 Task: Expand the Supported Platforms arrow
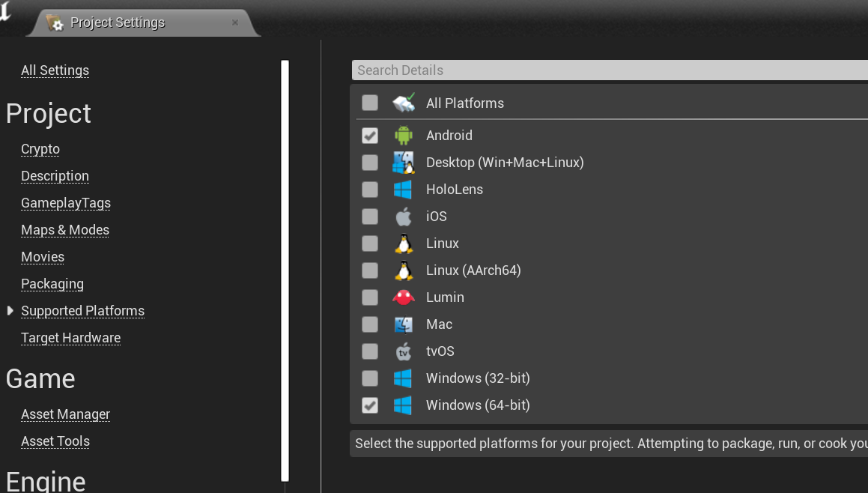[x=10, y=310]
